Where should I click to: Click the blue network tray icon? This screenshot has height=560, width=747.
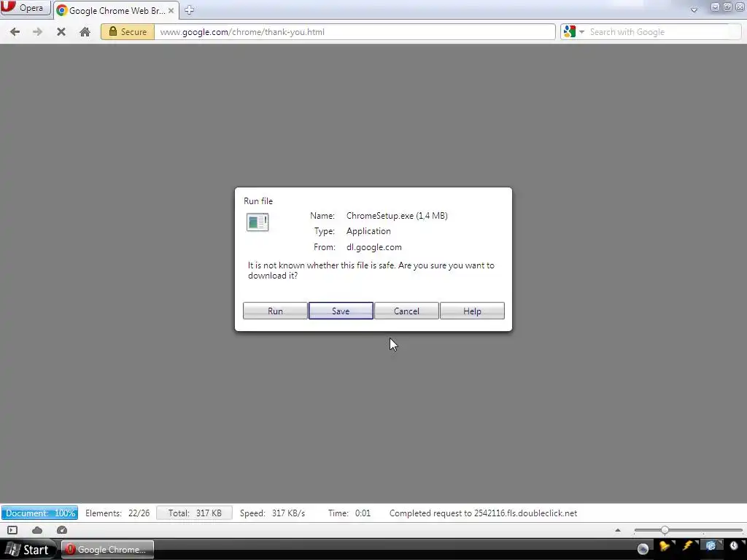click(711, 546)
